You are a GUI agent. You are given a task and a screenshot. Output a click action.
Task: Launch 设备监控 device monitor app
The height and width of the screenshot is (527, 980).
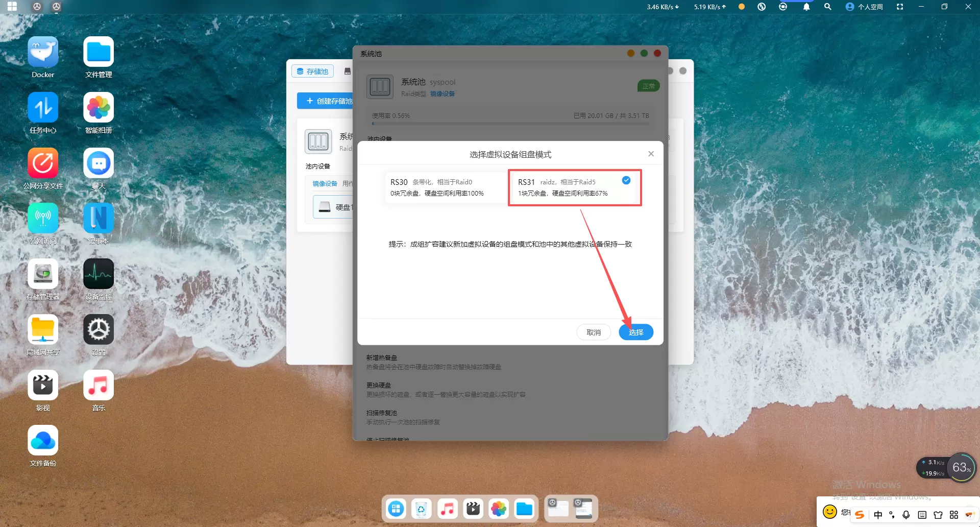(x=99, y=274)
